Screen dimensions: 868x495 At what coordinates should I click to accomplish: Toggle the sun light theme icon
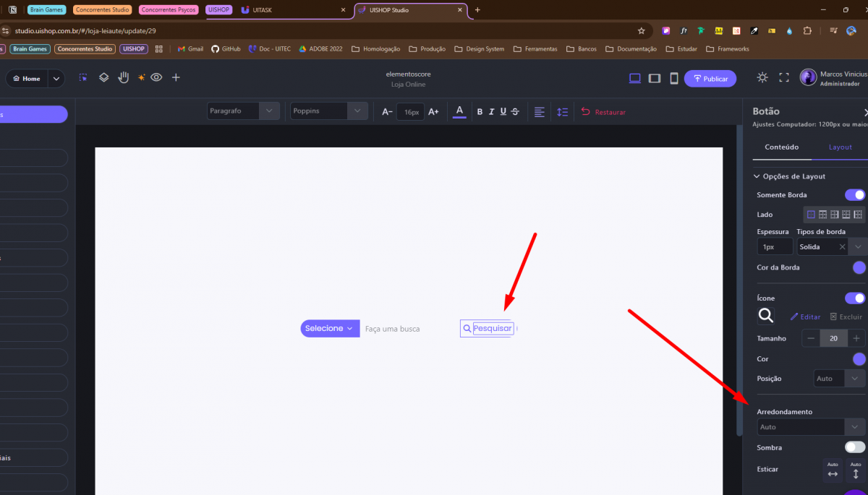762,77
